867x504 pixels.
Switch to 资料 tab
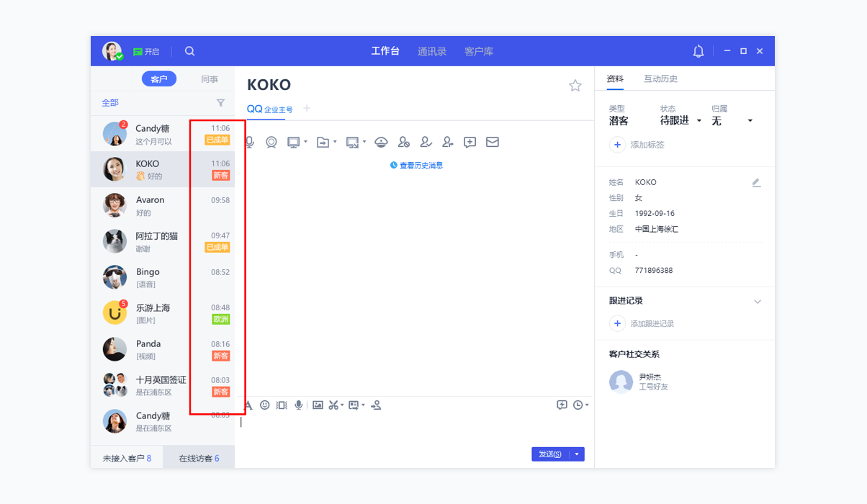615,79
